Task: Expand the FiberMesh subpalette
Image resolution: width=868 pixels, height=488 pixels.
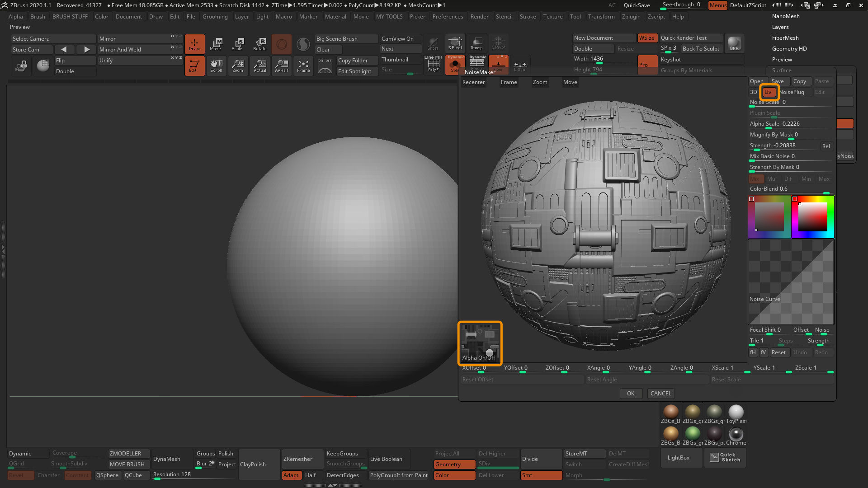Action: tap(785, 38)
